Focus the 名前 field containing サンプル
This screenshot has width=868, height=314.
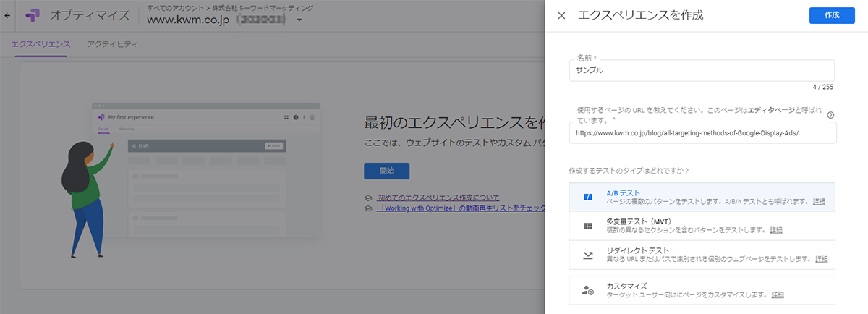(x=702, y=70)
